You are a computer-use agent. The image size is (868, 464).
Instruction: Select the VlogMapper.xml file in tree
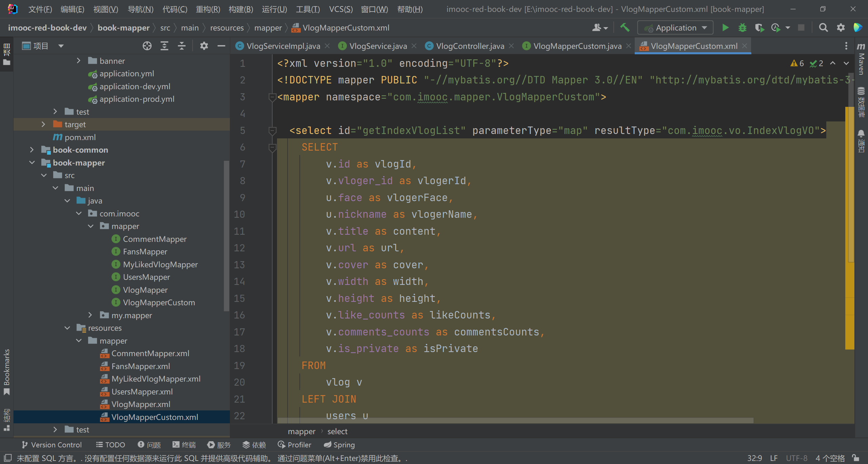point(141,404)
